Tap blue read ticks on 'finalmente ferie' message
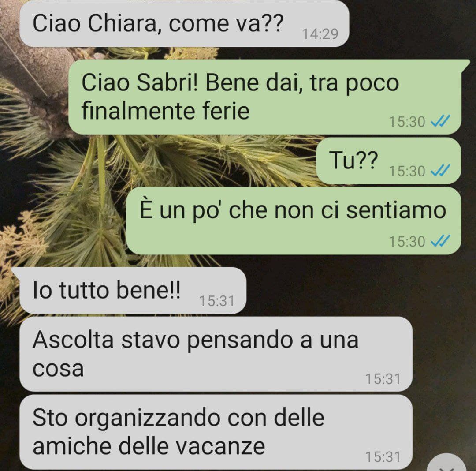This screenshot has height=471, width=476. tap(440, 121)
